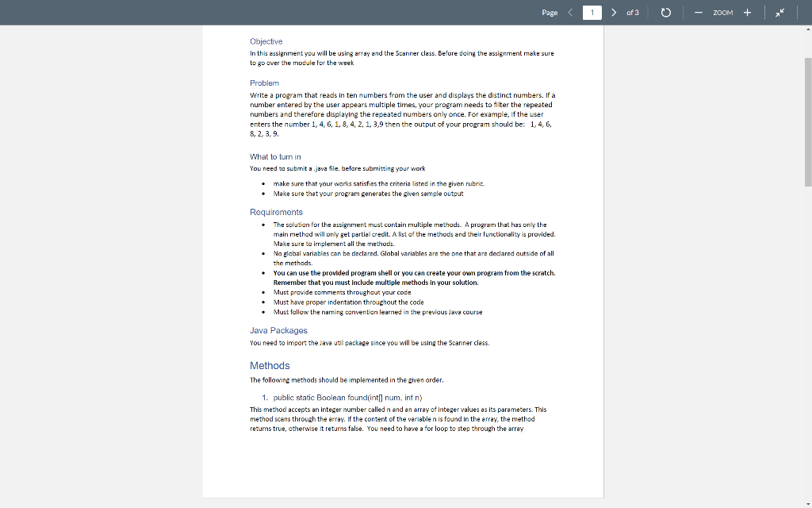The width and height of the screenshot is (812, 508).
Task: Zoom out with the minus icon
Action: [699, 13]
